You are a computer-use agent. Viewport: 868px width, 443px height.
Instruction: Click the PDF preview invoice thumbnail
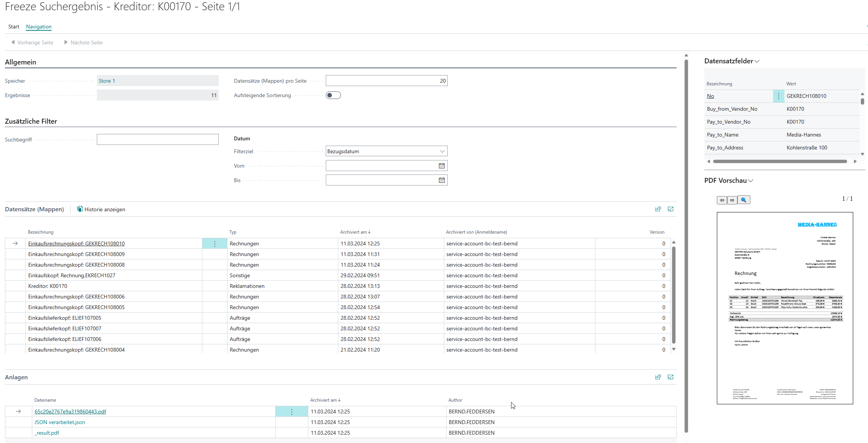click(785, 308)
